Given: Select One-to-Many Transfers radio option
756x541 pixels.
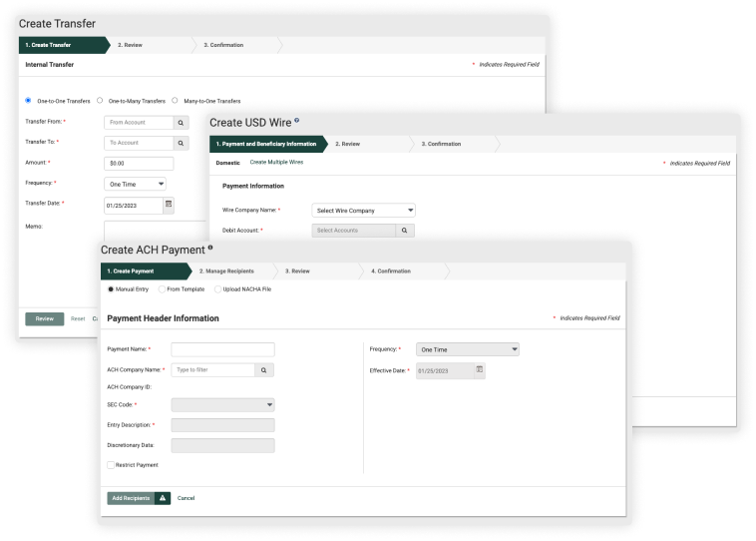Looking at the screenshot, I should (100, 101).
